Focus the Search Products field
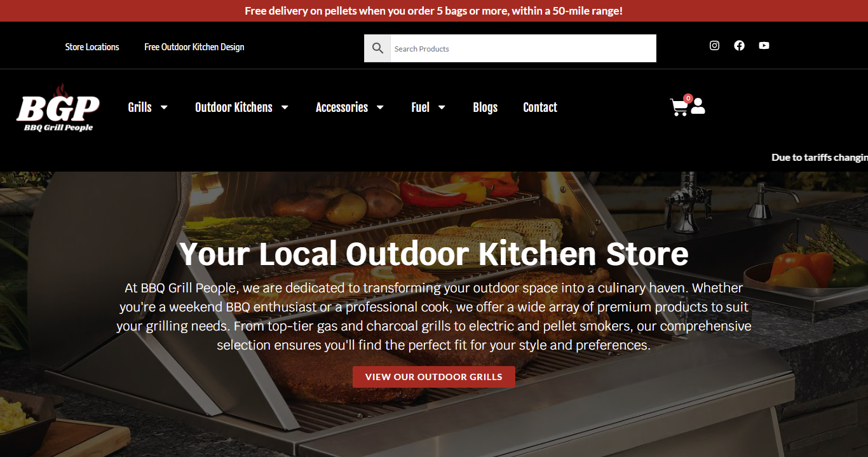This screenshot has width=868, height=457. [523, 48]
